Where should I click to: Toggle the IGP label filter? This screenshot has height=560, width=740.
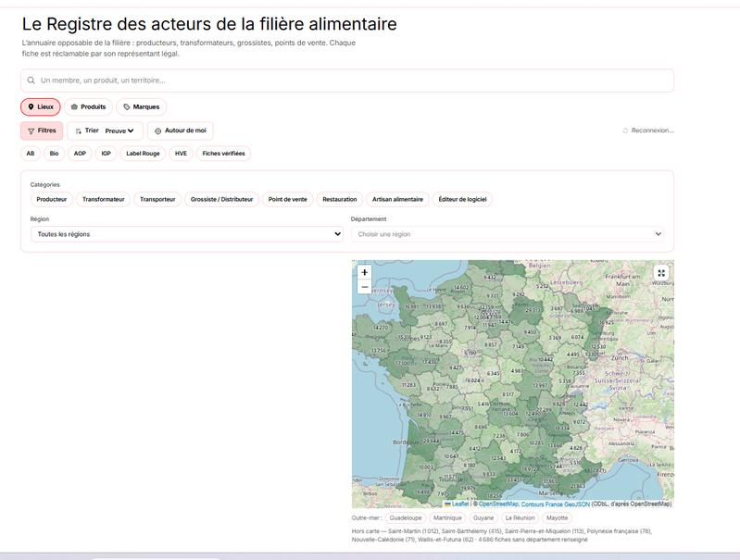pos(107,154)
